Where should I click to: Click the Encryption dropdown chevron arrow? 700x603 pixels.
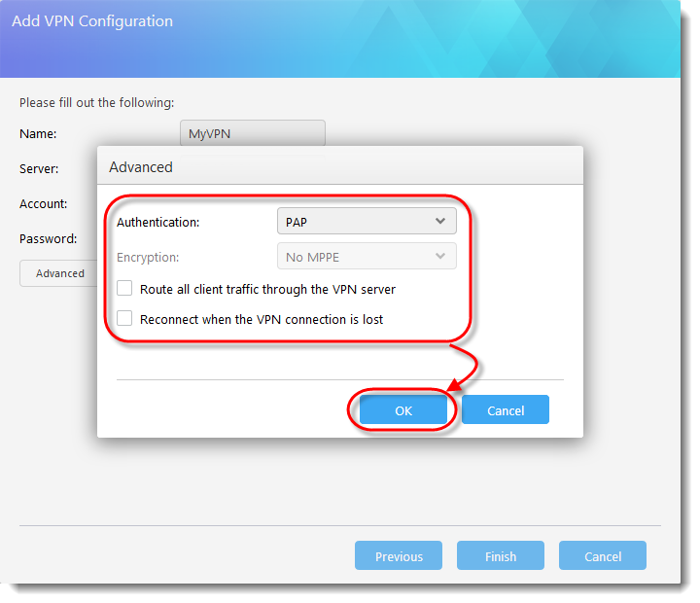pyautogui.click(x=440, y=256)
